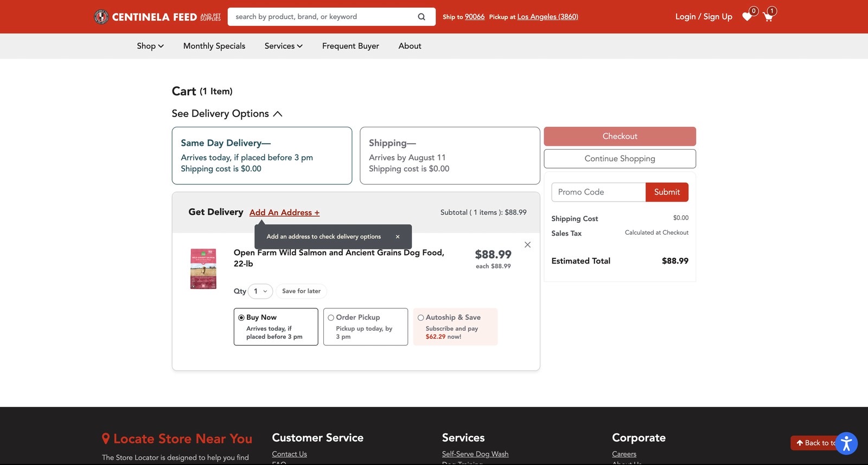Go to Frequent Buyer page
868x465 pixels.
(x=350, y=46)
